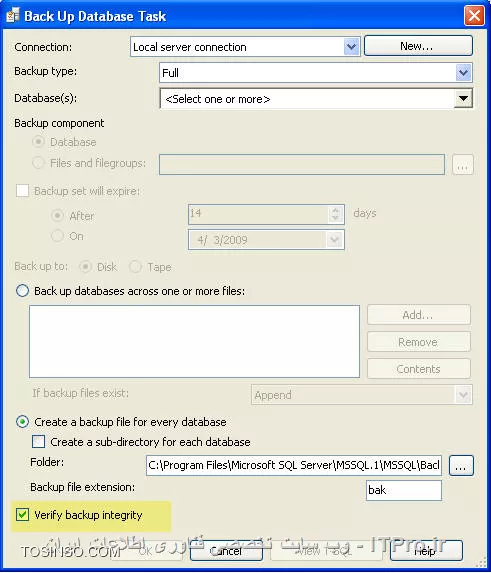
Task: Choose Create a backup file for every database
Action: 22,422
